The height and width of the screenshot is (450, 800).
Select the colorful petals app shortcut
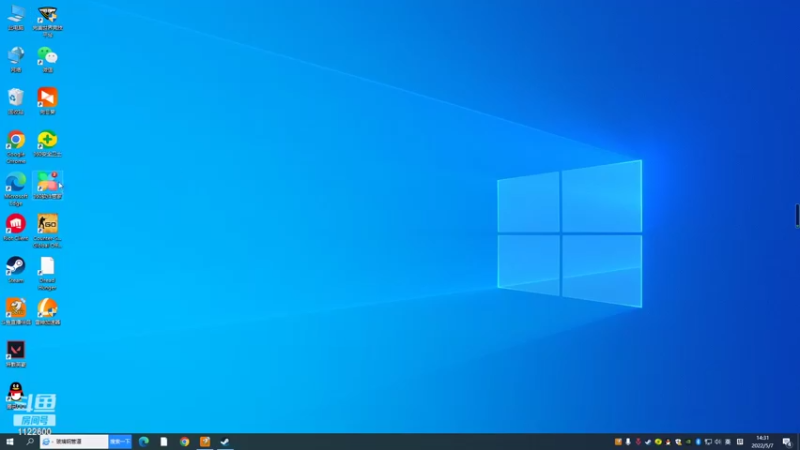[x=47, y=185]
